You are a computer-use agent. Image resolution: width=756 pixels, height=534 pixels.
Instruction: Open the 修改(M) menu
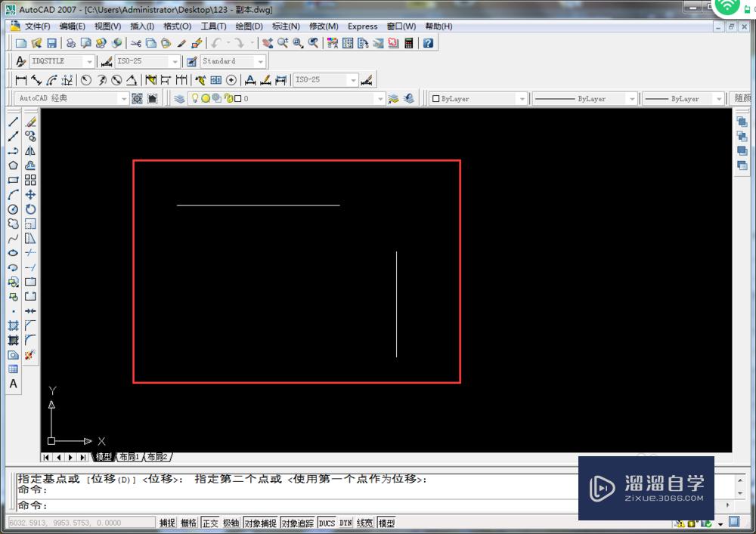324,26
